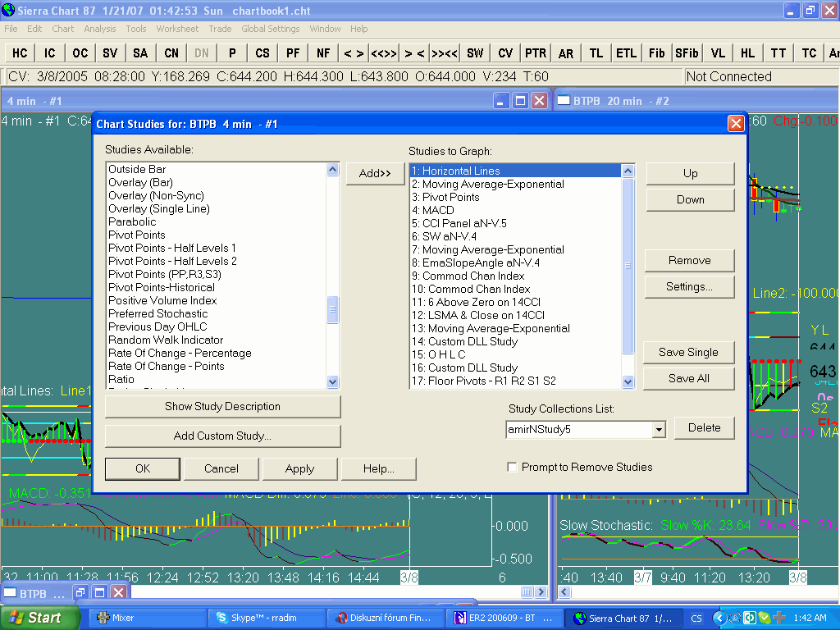Select Parabolic in Studies Available list
840x630 pixels.
coord(132,221)
